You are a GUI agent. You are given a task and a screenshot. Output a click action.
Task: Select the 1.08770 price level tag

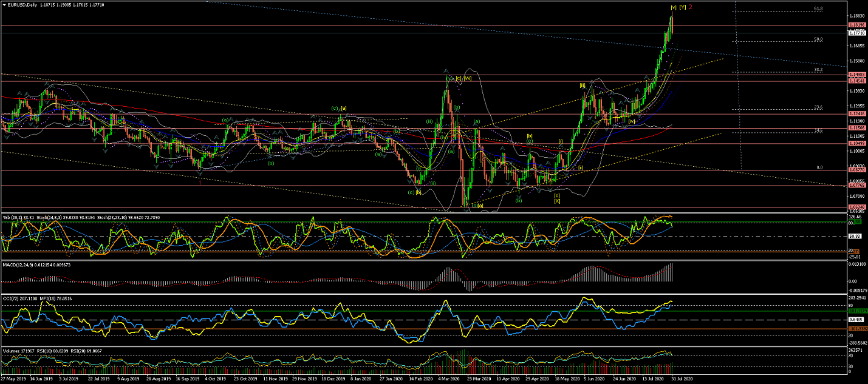click(857, 170)
